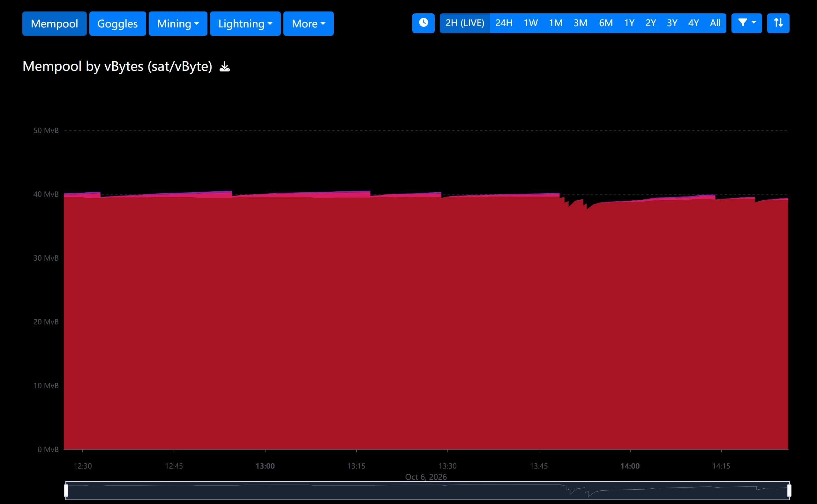Switch to the 1M time range
The height and width of the screenshot is (504, 817).
(x=556, y=23)
